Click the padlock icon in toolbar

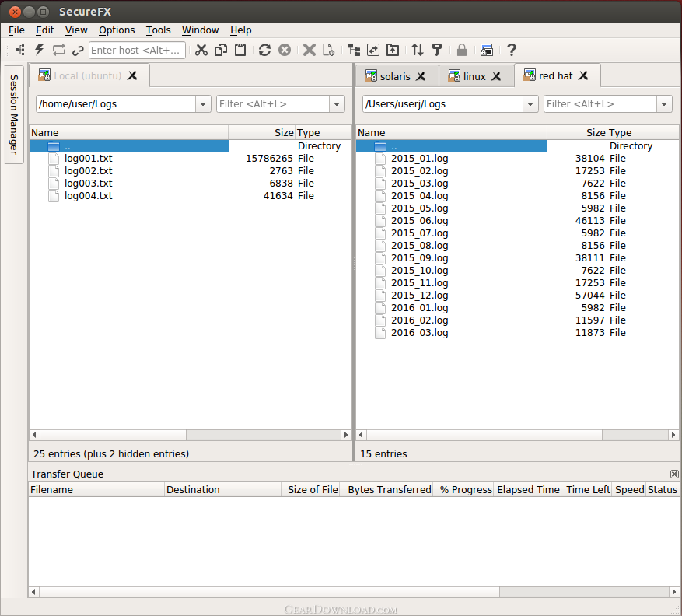coord(462,50)
